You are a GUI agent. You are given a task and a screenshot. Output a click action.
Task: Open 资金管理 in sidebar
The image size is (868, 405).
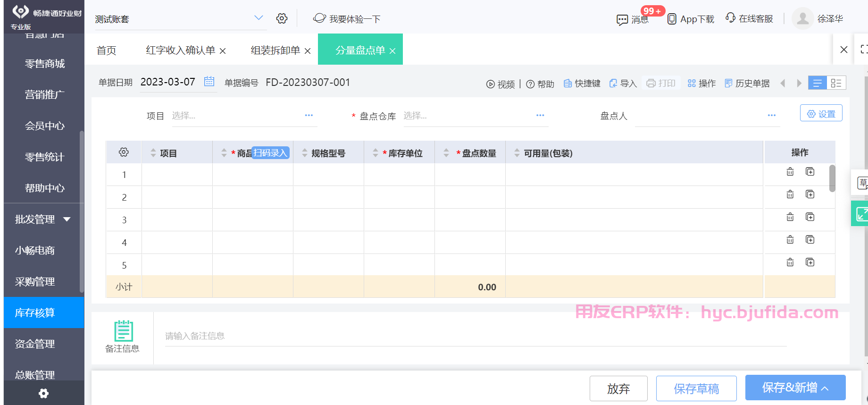pos(35,344)
